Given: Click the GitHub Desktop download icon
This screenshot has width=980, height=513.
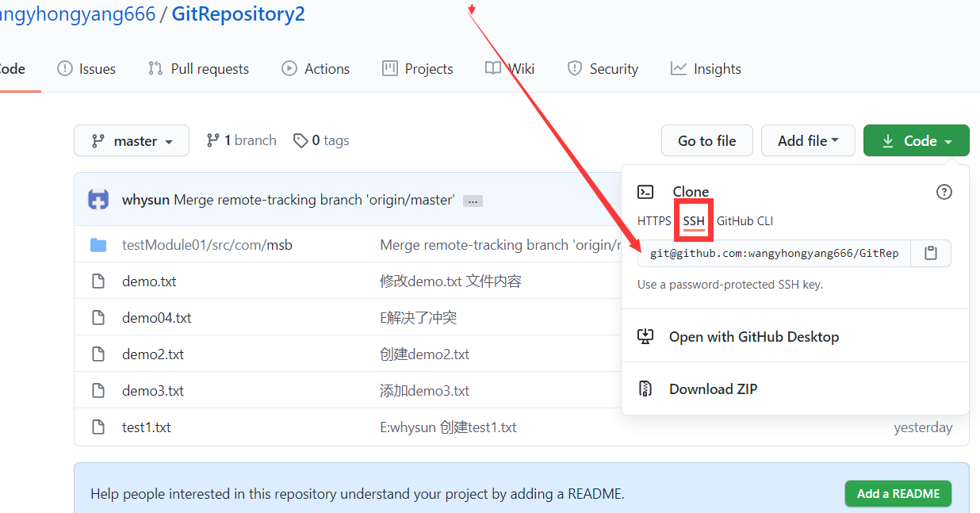Looking at the screenshot, I should click(x=645, y=337).
